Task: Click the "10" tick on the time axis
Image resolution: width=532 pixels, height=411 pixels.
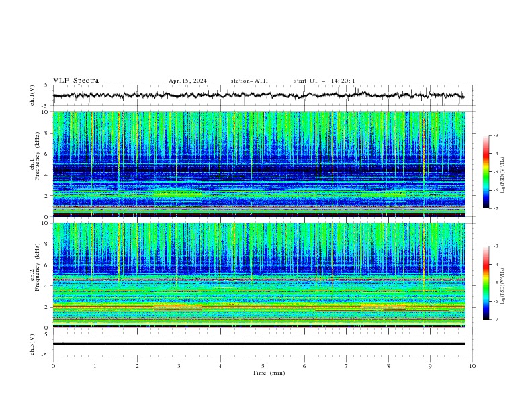Action: pos(472,366)
